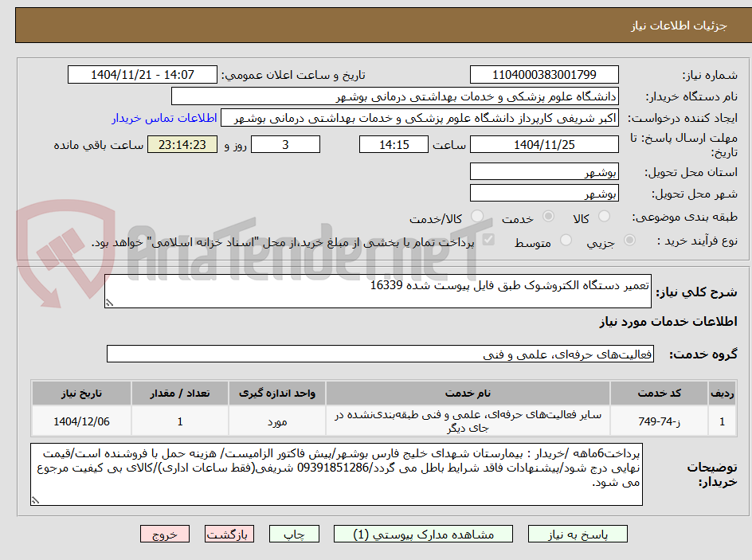This screenshot has height=560, width=752.
Task: Open buyer contact info link اطلاعات تماس خریدار
Action: coord(164,118)
